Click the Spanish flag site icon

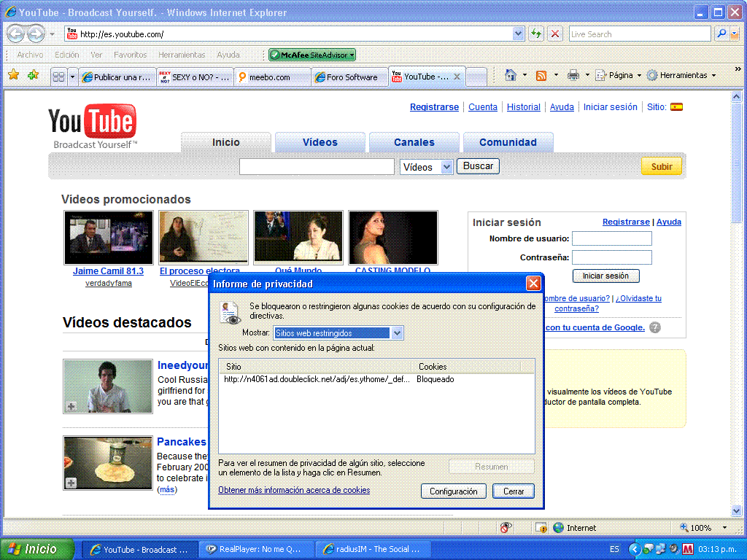[676, 106]
